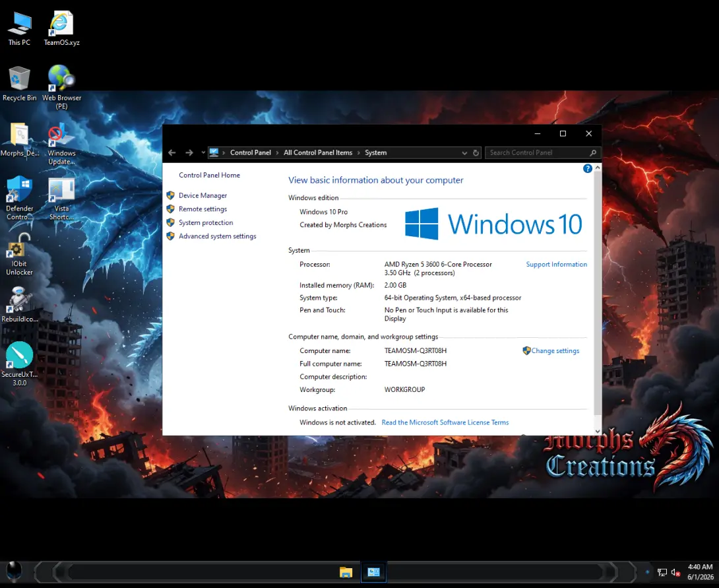The image size is (719, 588).
Task: Select the SecureUxT... 3.0.0 icon
Action: pyautogui.click(x=19, y=364)
